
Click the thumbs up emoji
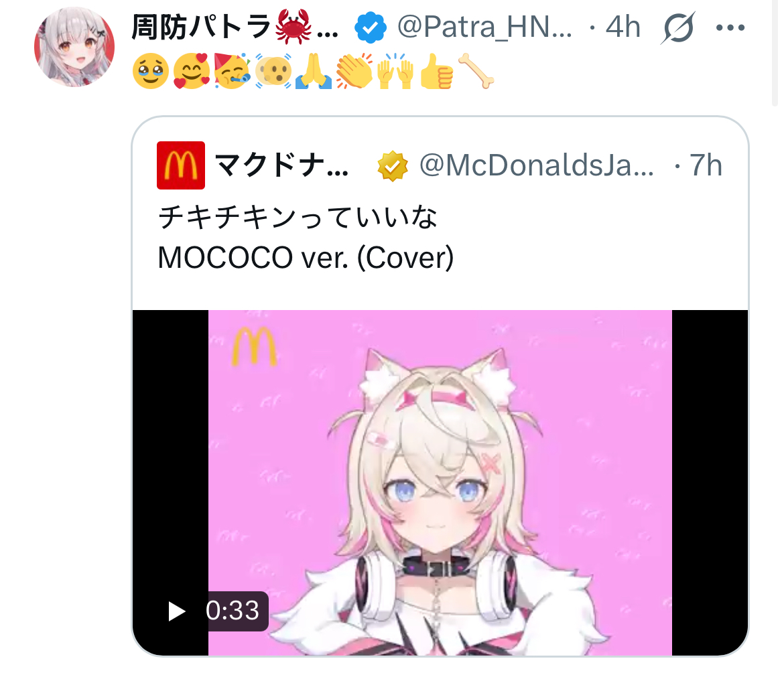(436, 72)
